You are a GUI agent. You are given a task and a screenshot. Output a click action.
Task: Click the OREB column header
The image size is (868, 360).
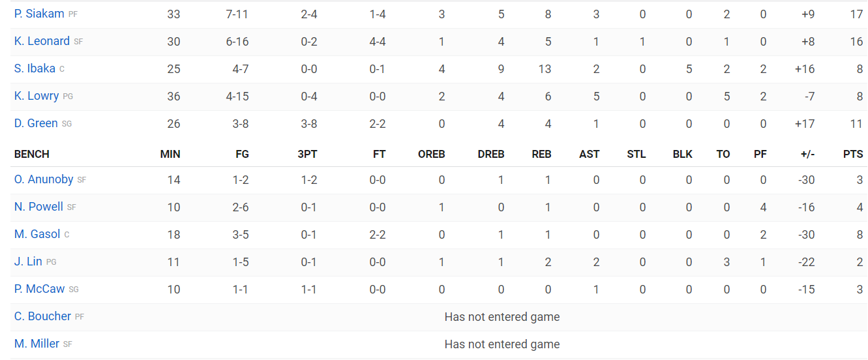click(x=432, y=155)
